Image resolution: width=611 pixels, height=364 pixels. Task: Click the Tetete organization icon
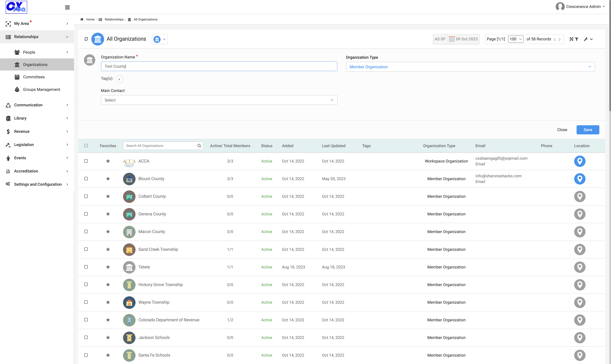coord(129,267)
